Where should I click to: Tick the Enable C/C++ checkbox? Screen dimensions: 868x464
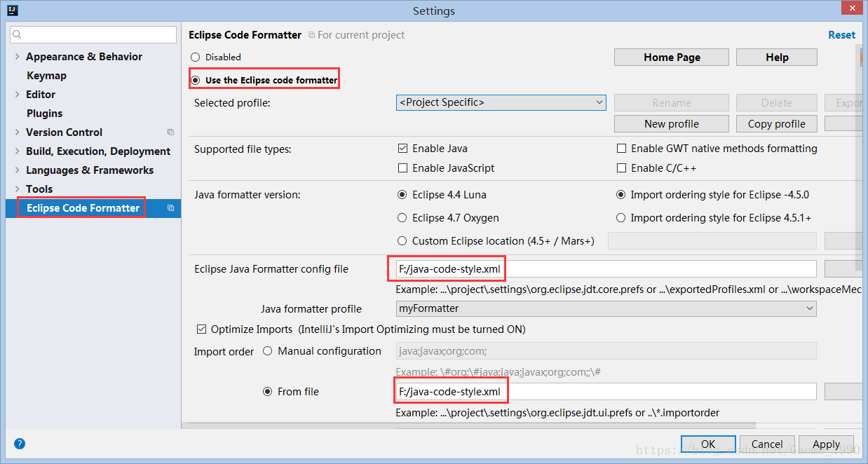pos(621,168)
